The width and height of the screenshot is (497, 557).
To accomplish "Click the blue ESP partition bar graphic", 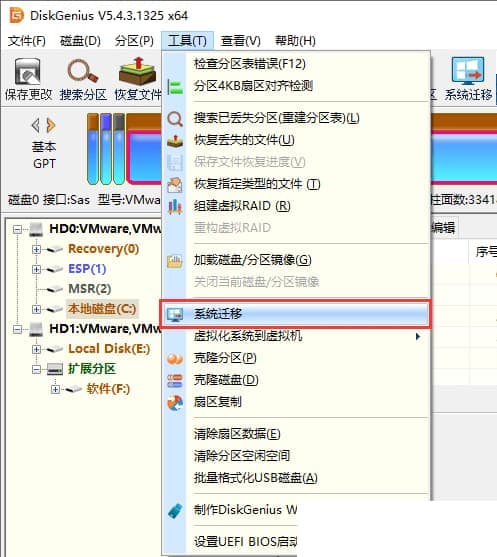I will (x=106, y=149).
